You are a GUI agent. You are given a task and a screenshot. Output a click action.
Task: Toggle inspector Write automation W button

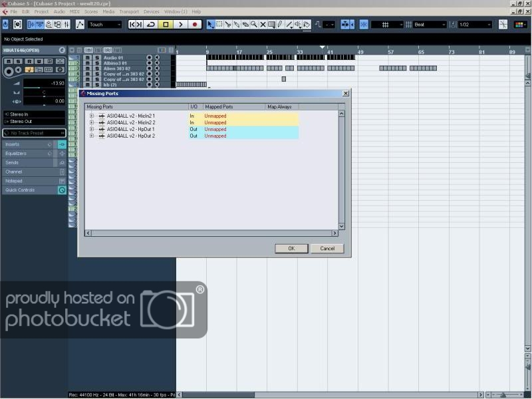point(39,61)
